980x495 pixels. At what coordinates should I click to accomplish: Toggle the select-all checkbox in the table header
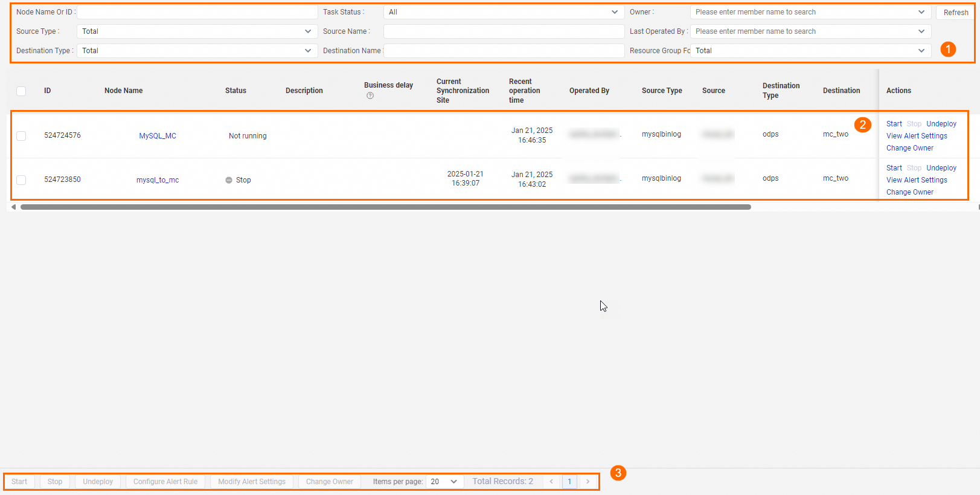tap(21, 91)
